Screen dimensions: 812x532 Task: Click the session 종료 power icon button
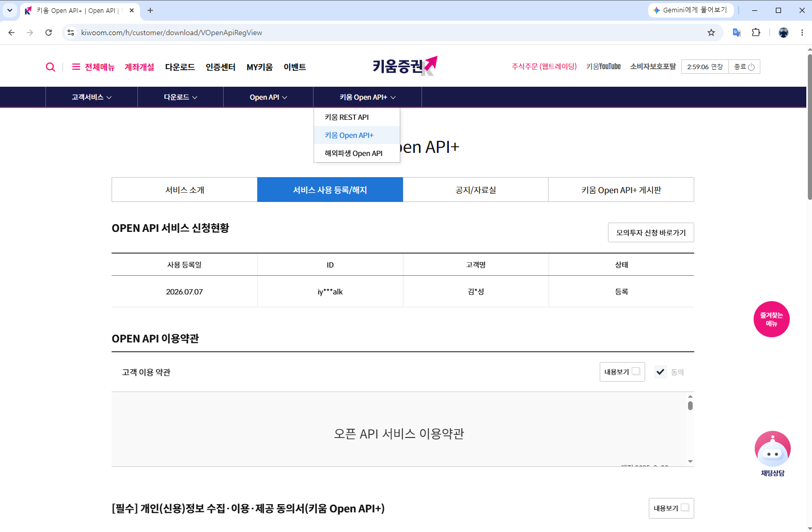(744, 67)
